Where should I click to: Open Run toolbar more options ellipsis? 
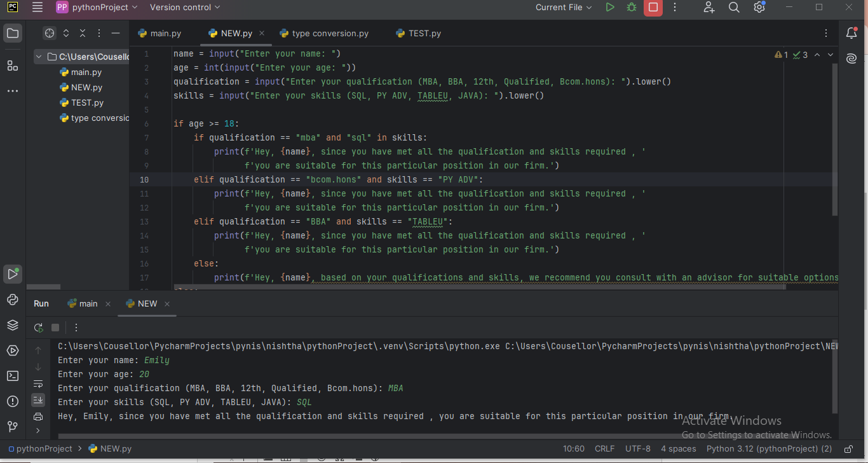click(x=76, y=328)
